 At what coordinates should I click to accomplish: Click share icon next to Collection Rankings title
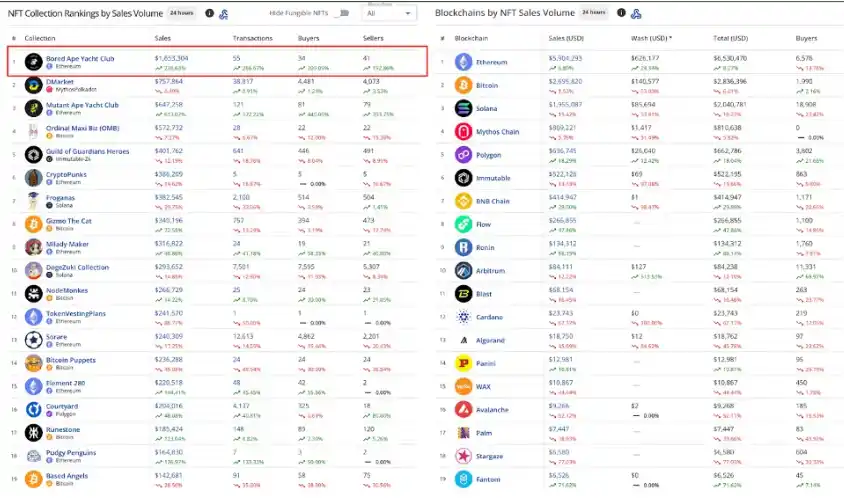pos(223,14)
